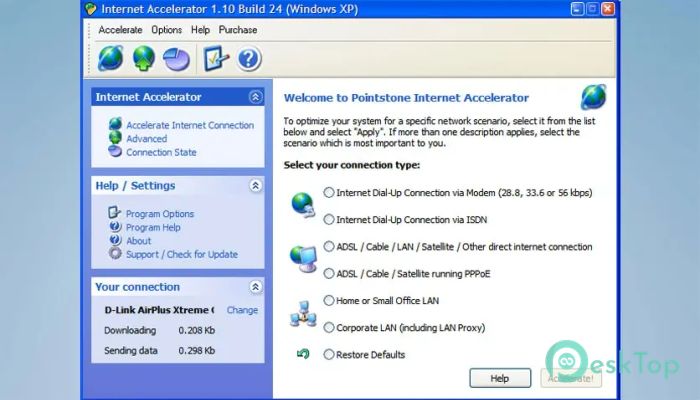Click the Help button at bottom
The height and width of the screenshot is (400, 700).
pyautogui.click(x=500, y=378)
